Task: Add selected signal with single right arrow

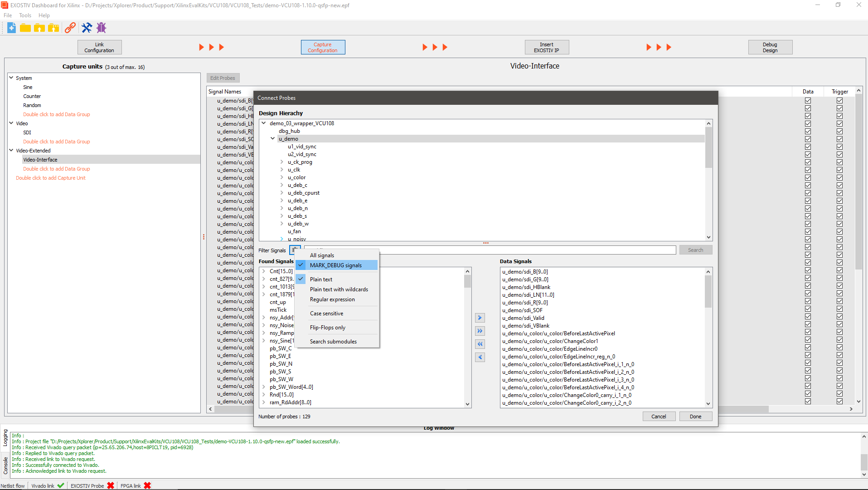Action: coord(480,318)
